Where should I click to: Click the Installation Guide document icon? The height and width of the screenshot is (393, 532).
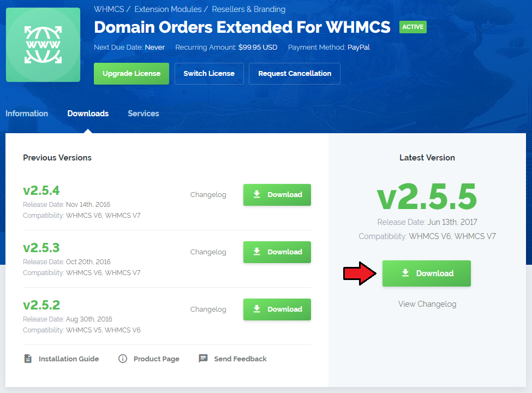tap(28, 359)
